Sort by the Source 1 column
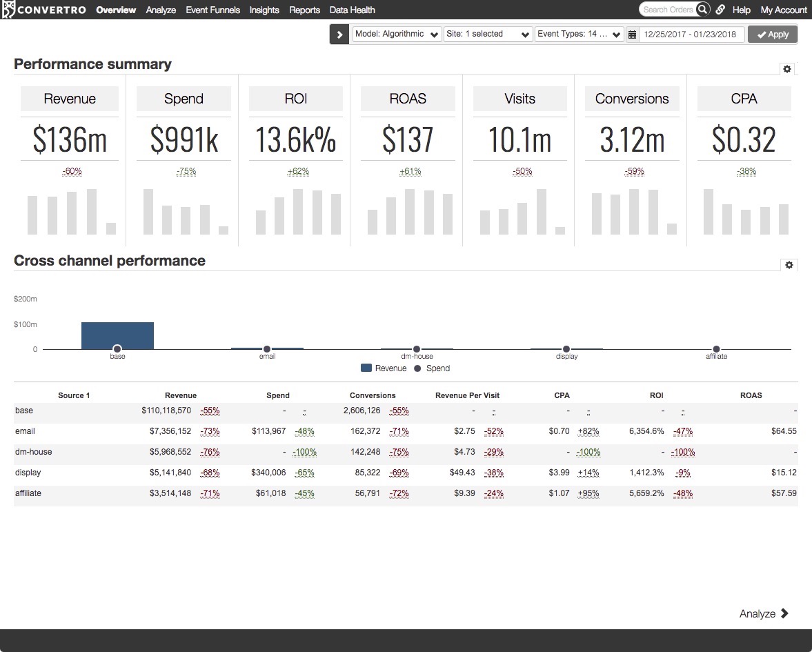The image size is (812, 652). (x=74, y=395)
